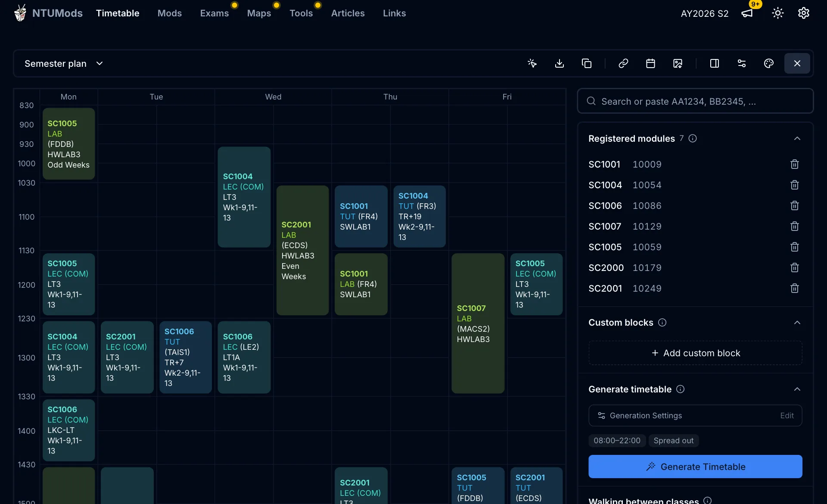Click the sparkle cursor toolbar icon
This screenshot has height=504, width=827.
pos(532,63)
